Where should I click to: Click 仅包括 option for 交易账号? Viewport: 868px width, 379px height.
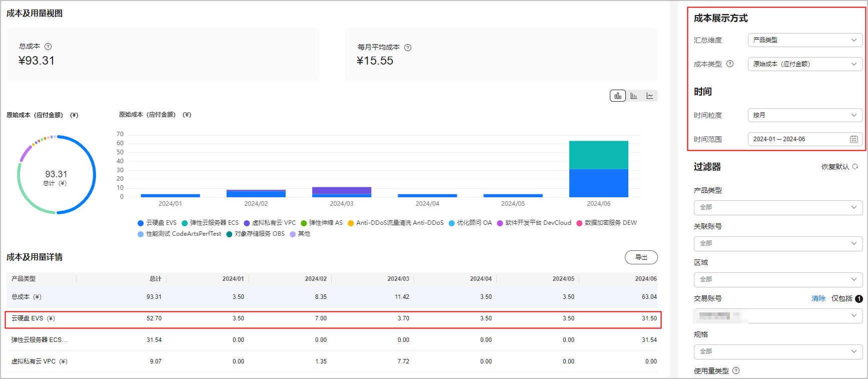coord(842,298)
